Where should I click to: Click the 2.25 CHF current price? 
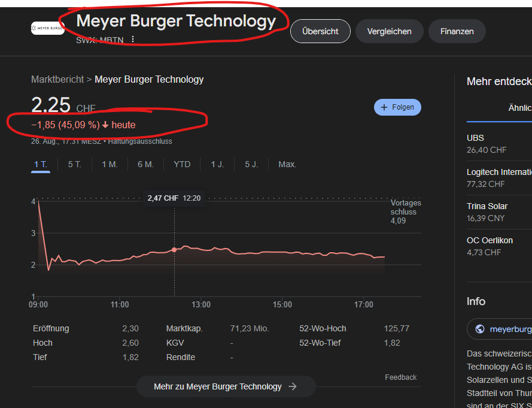pyautogui.click(x=63, y=105)
